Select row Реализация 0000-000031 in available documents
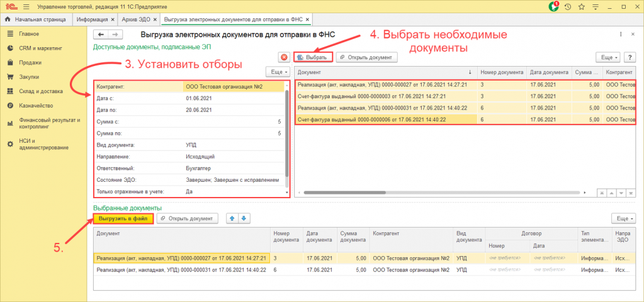 pos(464,108)
